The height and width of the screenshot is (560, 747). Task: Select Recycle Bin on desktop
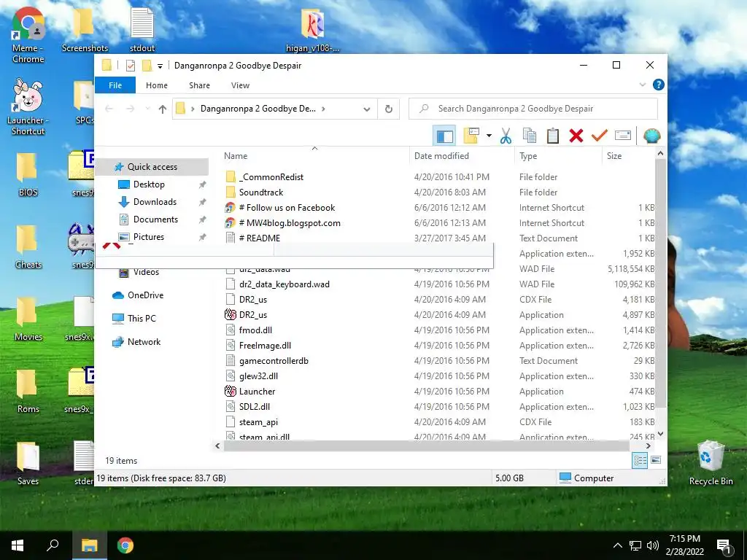(x=711, y=463)
